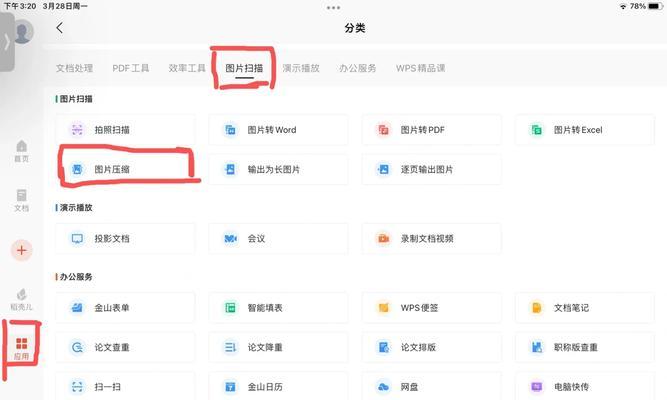The image size is (667, 400).
Task: Open the 图片转Excel tool icon
Action: pos(536,129)
